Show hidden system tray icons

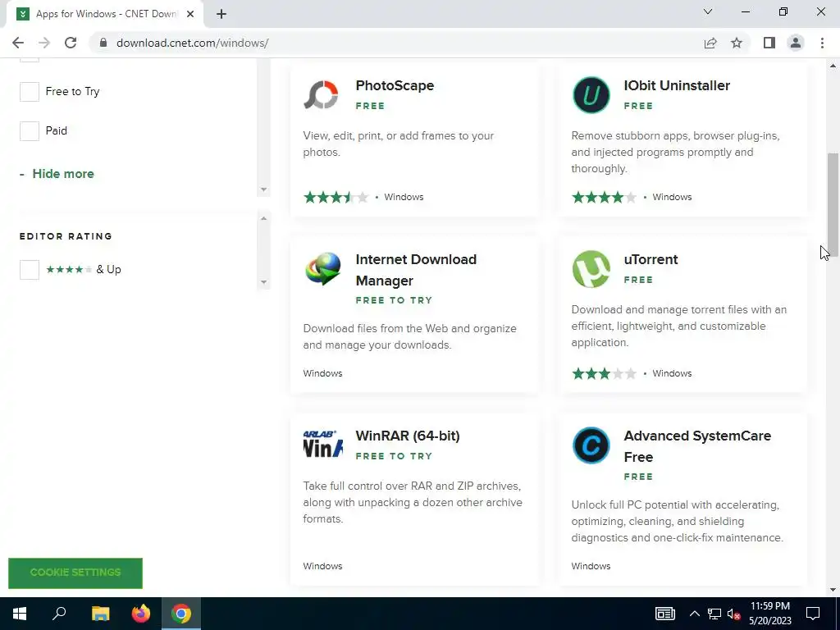pos(694,614)
